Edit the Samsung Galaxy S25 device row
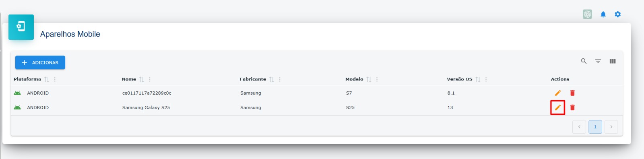This screenshot has height=159, width=644. click(558, 107)
